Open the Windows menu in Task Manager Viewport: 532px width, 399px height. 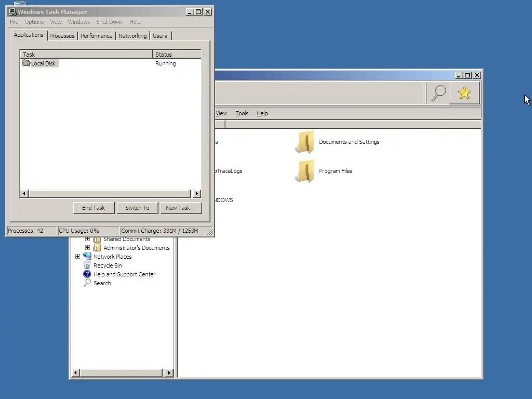(79, 22)
